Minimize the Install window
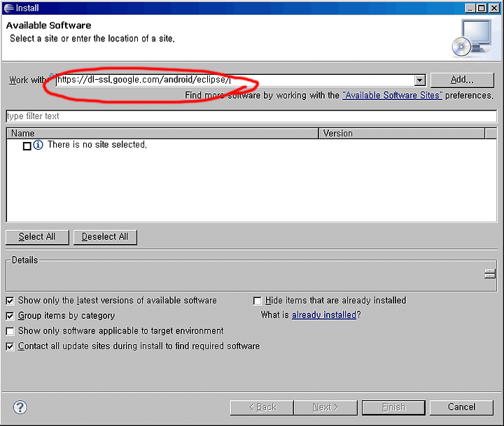Screen dimensions: 504x426 470,8
